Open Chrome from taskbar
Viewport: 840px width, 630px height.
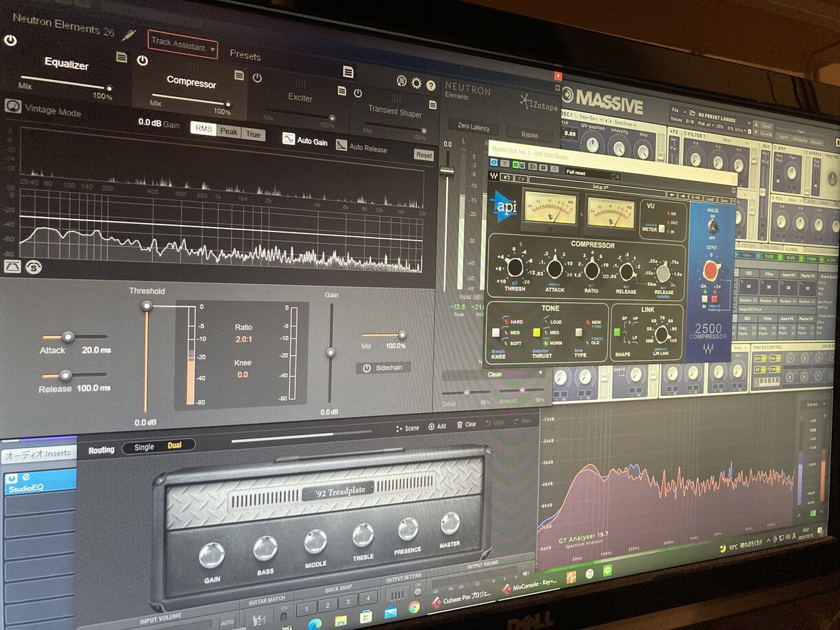coord(414,607)
